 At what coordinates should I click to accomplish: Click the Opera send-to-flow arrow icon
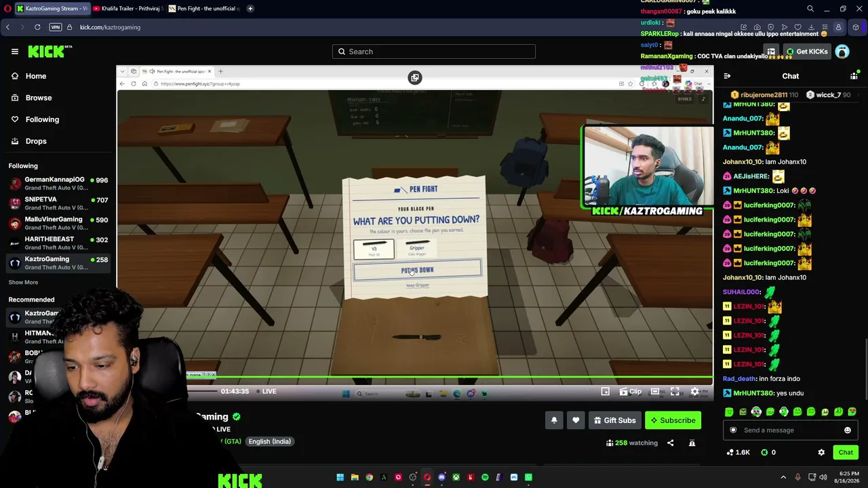(784, 27)
